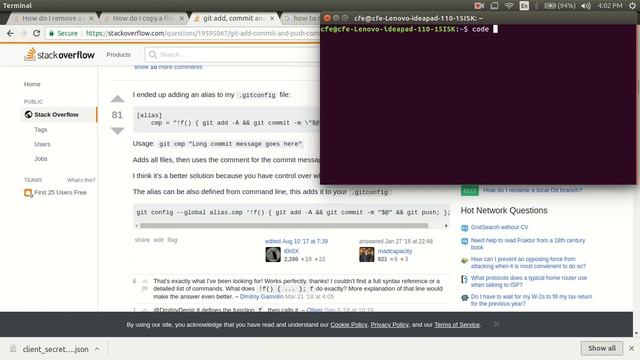Open the Products menu
Image resolution: width=640 pixels, height=360 pixels.
click(x=118, y=55)
